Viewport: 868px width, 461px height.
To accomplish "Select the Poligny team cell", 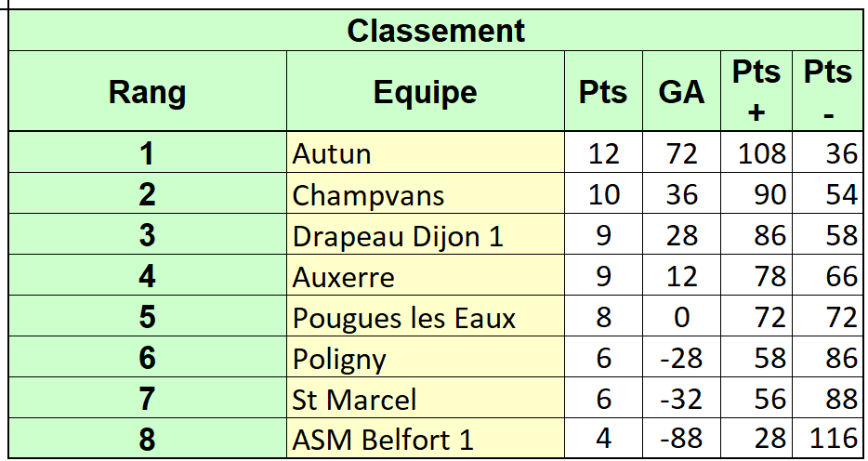I will click(x=425, y=357).
